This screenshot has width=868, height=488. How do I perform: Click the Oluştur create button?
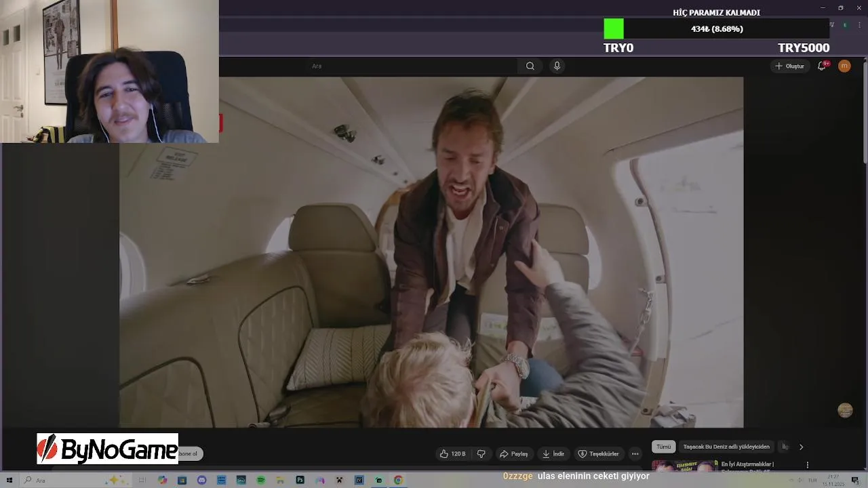(789, 66)
